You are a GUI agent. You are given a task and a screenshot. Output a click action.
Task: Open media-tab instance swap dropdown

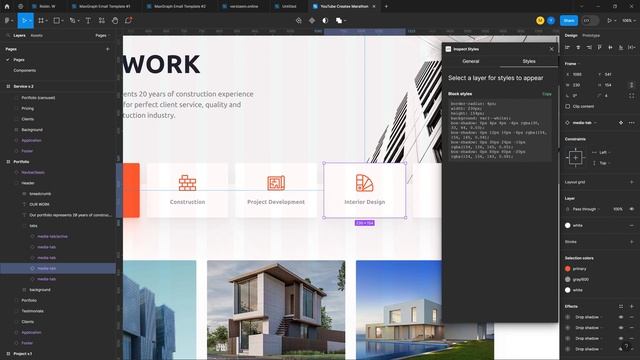click(x=584, y=122)
